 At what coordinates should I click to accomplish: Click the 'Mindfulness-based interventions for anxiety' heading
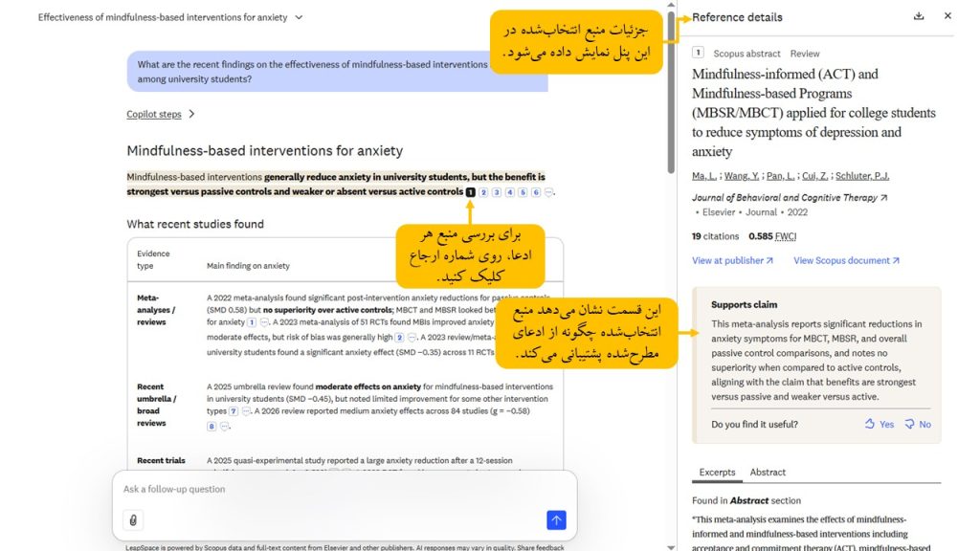[x=265, y=150]
